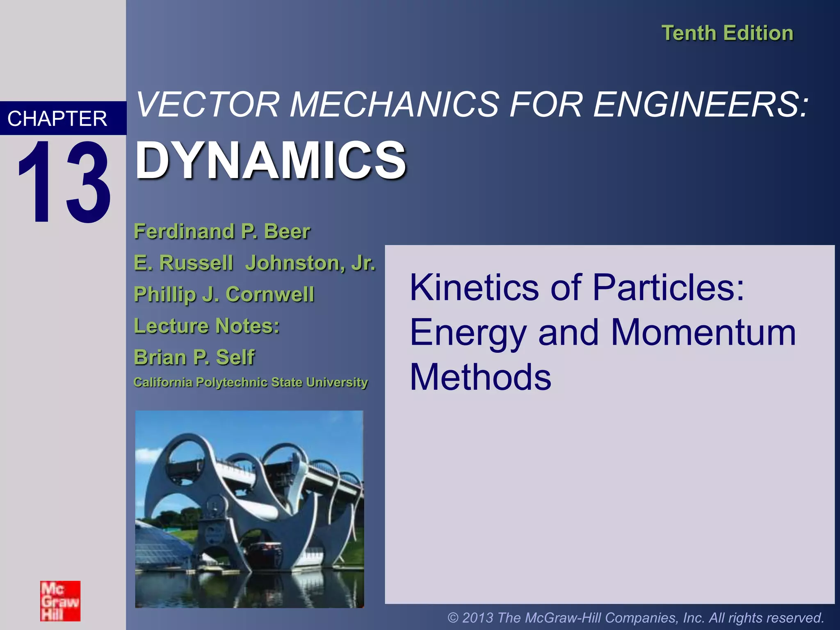Click the Lecture Notes label
Screen dimensions: 840x630
pos(207,326)
